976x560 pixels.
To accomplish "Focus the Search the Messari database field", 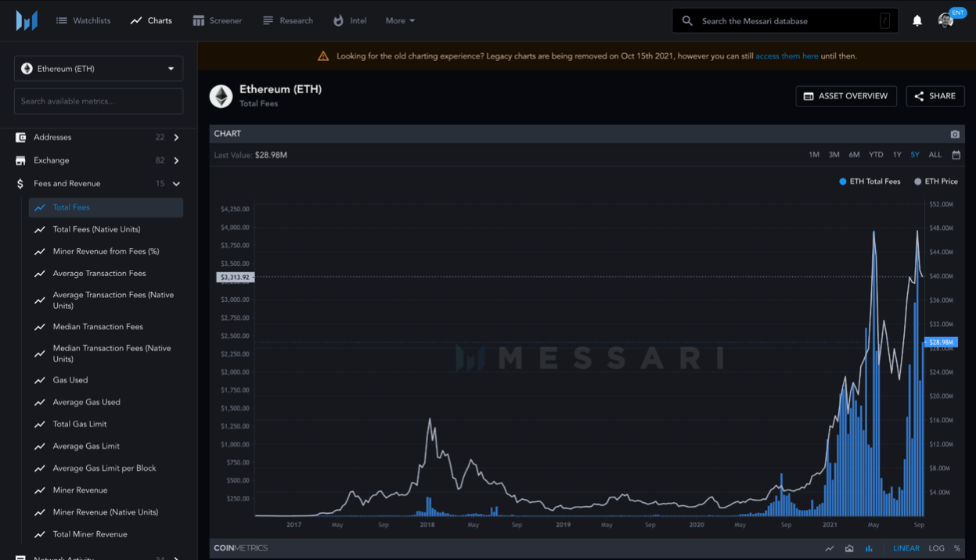I will 785,21.
